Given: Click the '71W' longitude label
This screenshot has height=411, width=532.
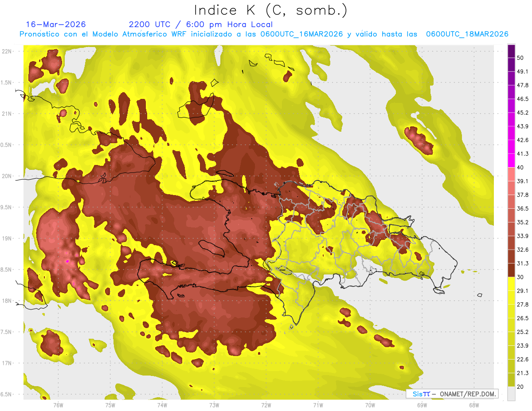Looking at the screenshot, I should (318, 405).
